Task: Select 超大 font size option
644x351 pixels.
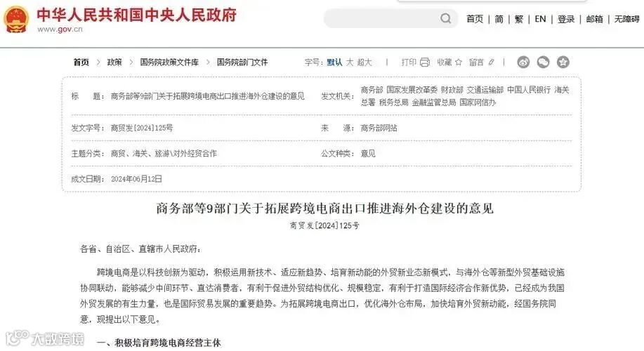Action: 364,62
